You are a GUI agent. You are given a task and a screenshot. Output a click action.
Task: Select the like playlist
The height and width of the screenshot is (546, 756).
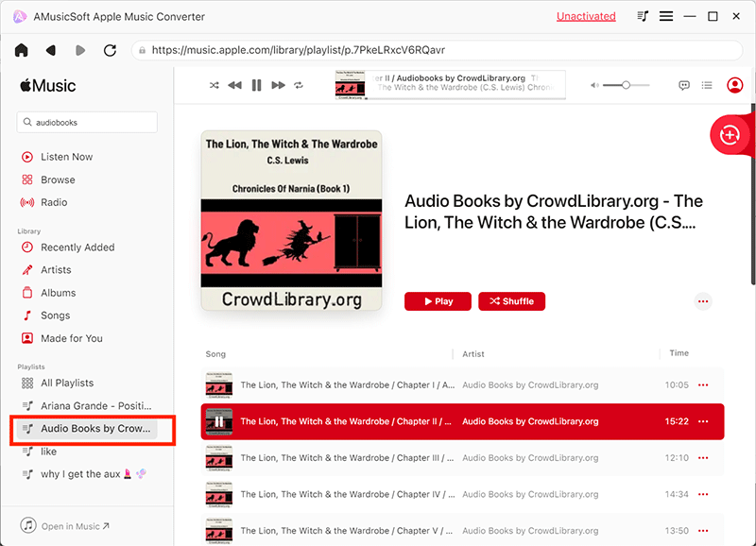[x=40, y=452]
